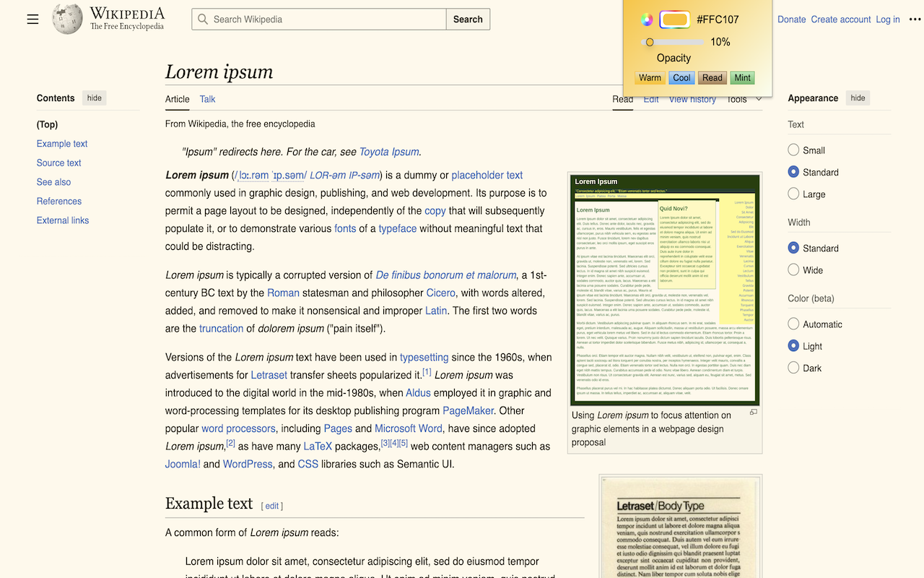Follow the Letraset link in paragraph

269,375
